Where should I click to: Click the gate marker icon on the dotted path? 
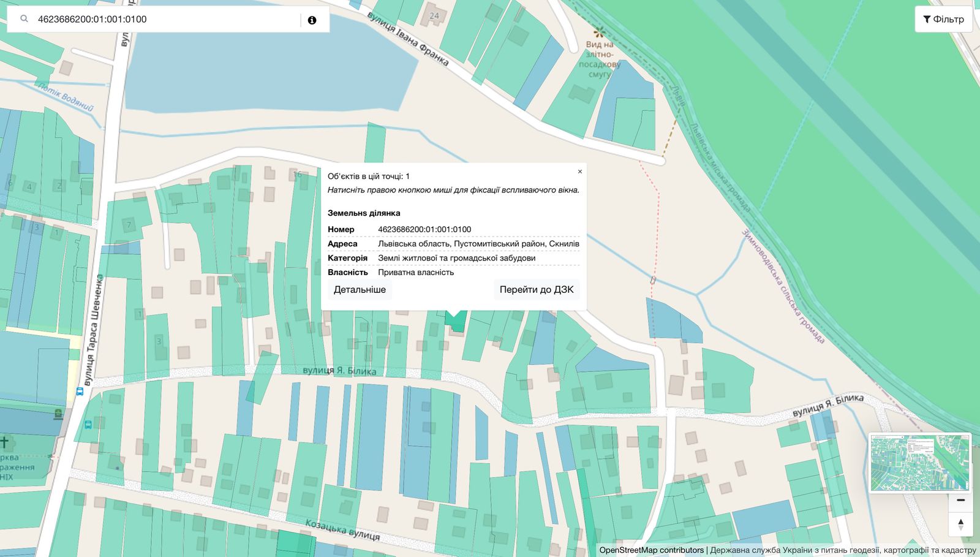pos(653,281)
